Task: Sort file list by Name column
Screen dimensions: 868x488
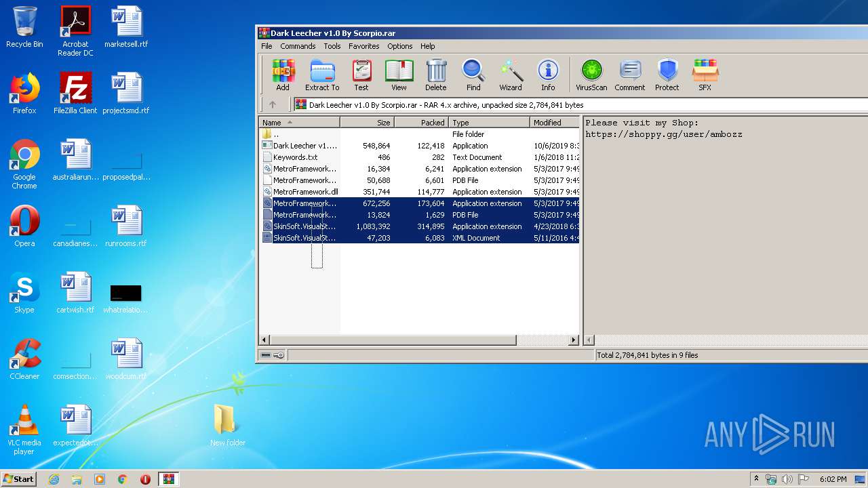Action: pyautogui.click(x=300, y=123)
